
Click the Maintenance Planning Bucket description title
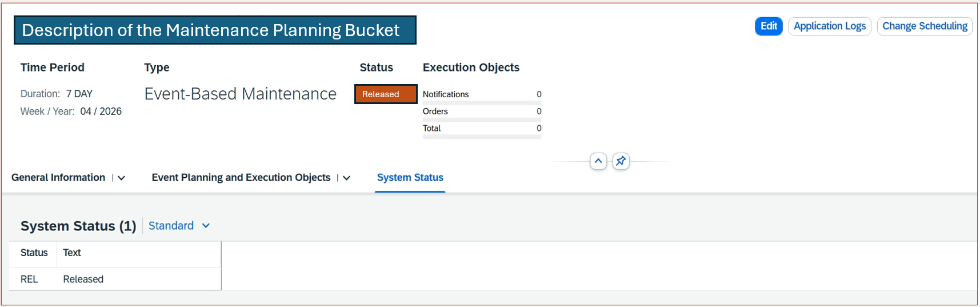point(214,30)
